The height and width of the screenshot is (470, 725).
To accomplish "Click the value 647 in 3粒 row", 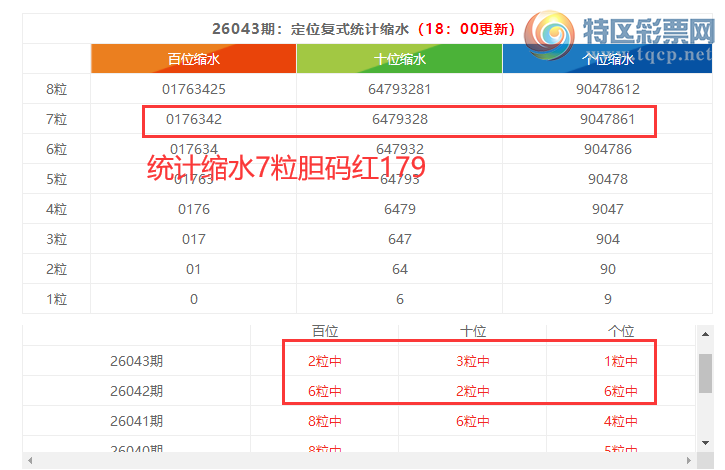I will (400, 239).
